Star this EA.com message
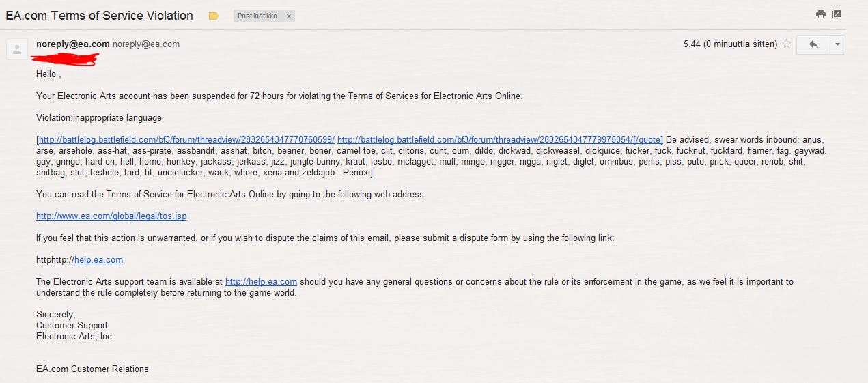 pos(787,44)
